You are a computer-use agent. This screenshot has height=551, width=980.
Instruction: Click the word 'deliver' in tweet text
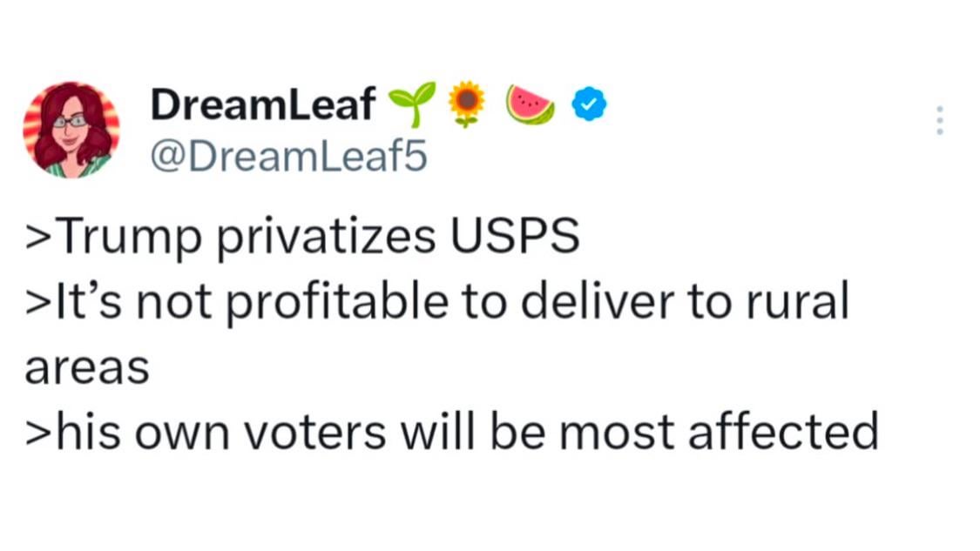point(598,301)
